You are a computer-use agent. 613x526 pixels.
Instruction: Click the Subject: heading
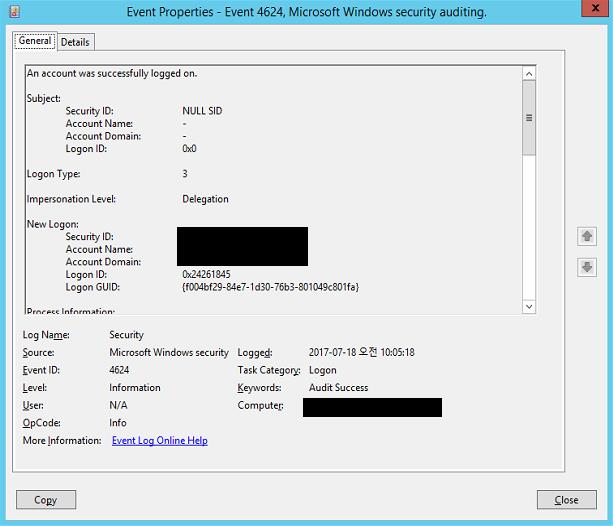point(43,99)
